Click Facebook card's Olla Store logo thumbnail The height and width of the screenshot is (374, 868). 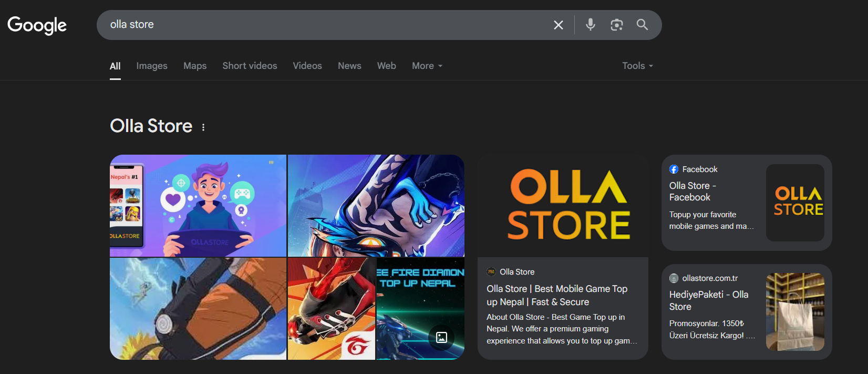point(795,203)
